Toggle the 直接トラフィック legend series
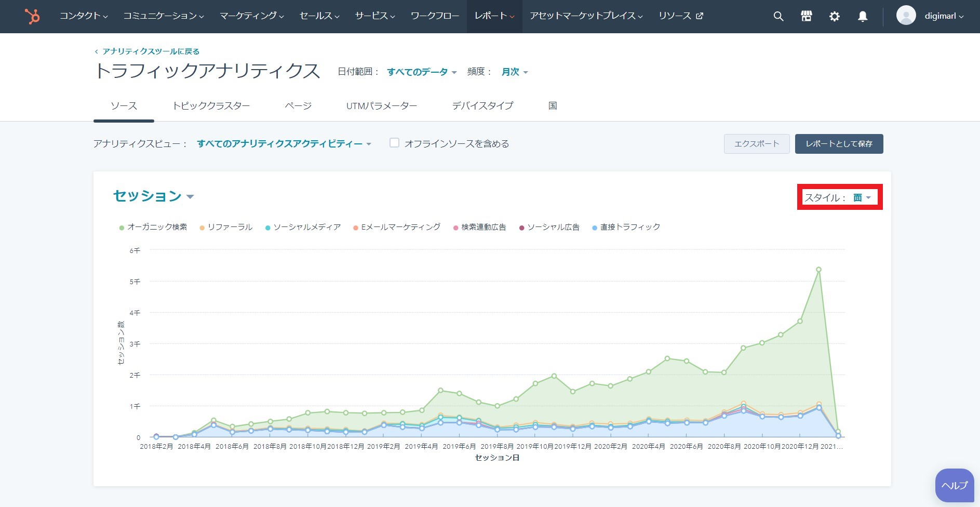This screenshot has width=980, height=507. point(626,227)
